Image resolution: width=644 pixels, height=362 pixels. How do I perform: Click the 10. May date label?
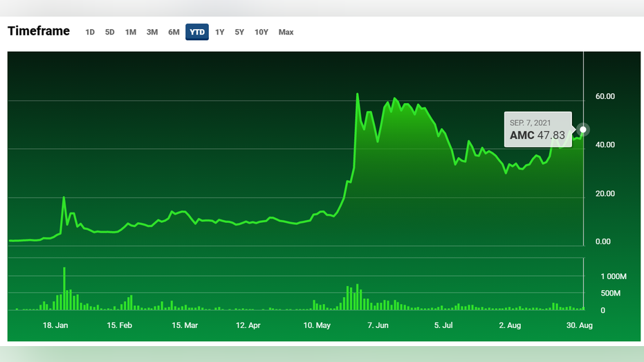[317, 325]
